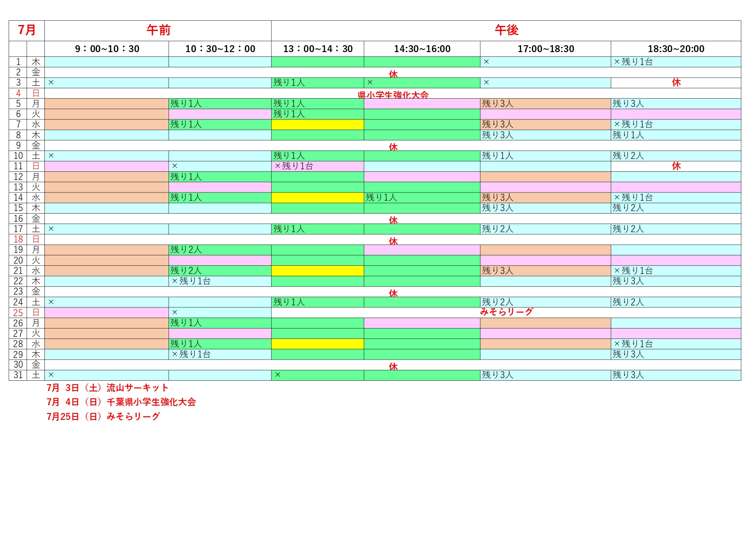Click "×残り1台" in the 29th row 10:30 slot
Screen dimensions: 756x534
[x=191, y=354]
